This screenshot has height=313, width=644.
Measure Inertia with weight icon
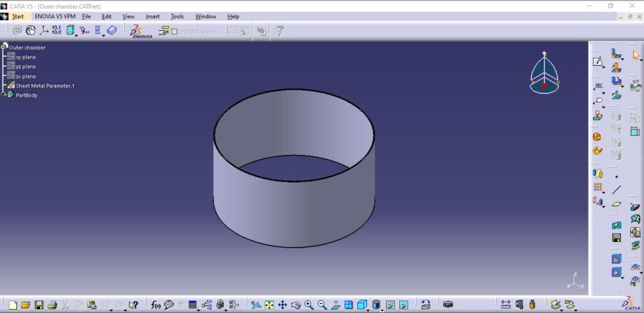[532, 305]
